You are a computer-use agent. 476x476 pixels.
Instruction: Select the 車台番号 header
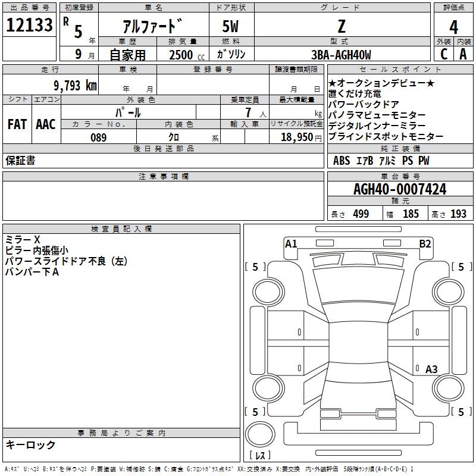[x=400, y=176]
